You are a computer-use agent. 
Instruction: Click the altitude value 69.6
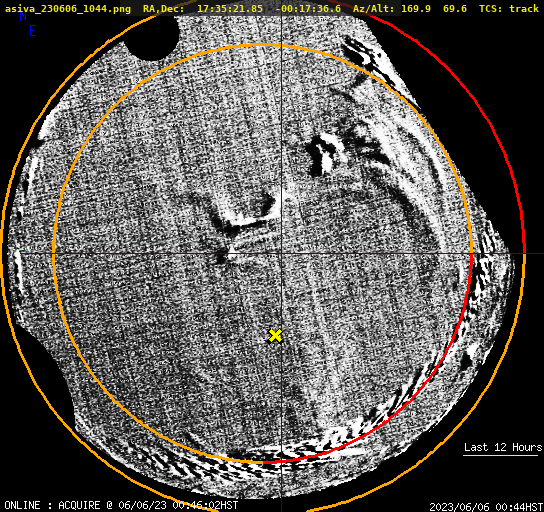click(455, 9)
